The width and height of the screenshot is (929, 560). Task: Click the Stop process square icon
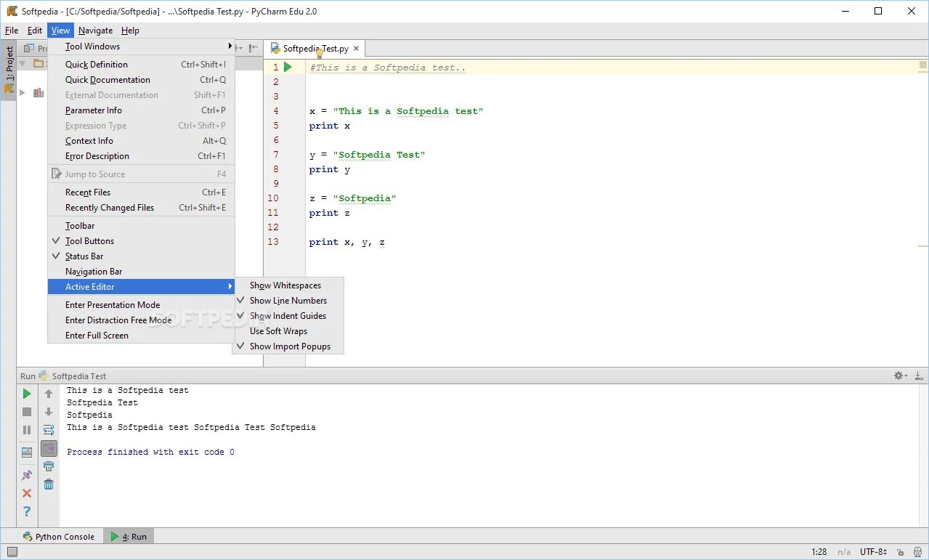(x=27, y=412)
